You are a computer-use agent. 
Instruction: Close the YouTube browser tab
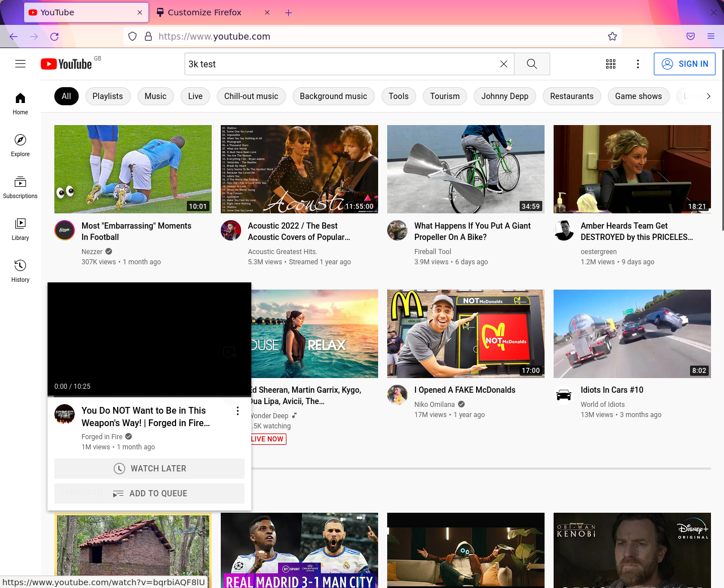click(x=140, y=12)
